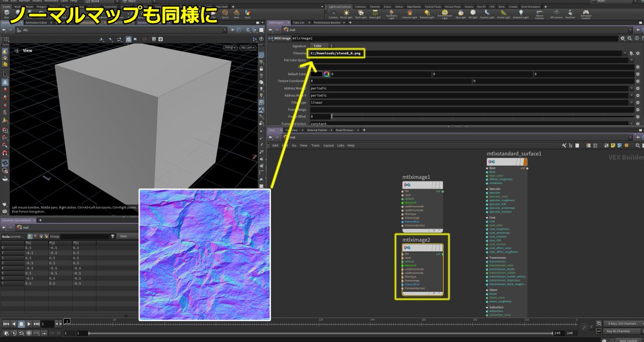Open the Address Mode V periodic dropdown
644x342 pixels.
coord(471,95)
